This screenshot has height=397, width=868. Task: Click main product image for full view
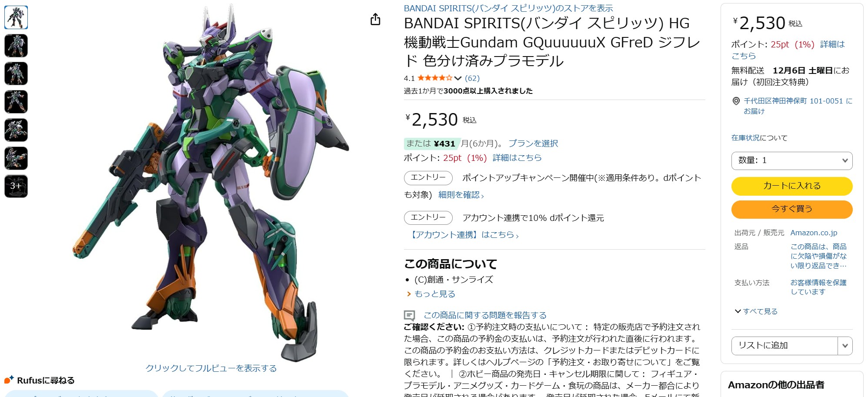[x=211, y=183]
